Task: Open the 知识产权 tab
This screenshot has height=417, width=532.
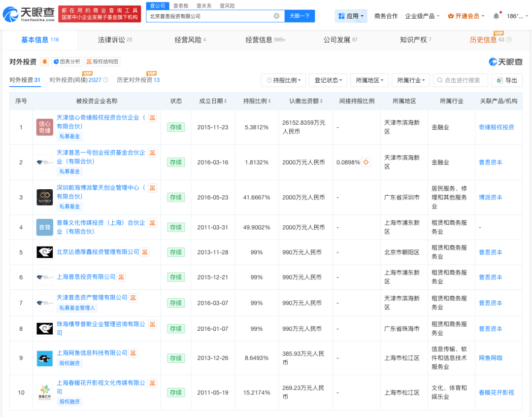Action: pyautogui.click(x=415, y=39)
